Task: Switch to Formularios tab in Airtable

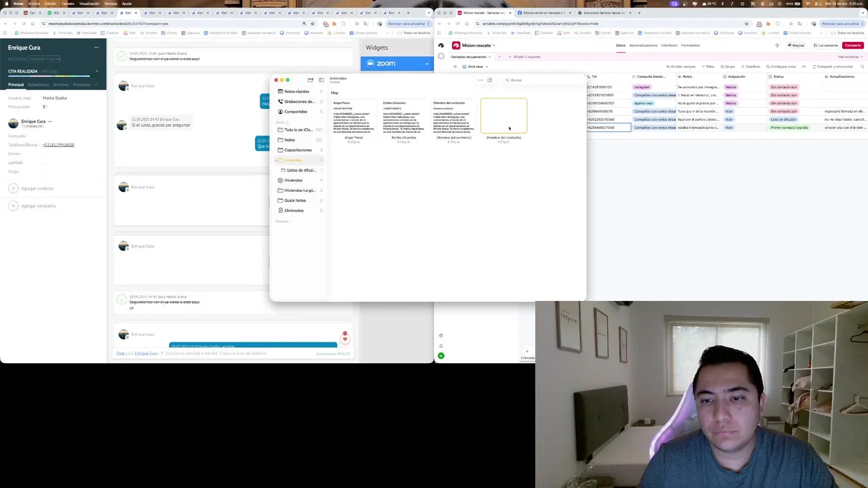Action: point(690,45)
